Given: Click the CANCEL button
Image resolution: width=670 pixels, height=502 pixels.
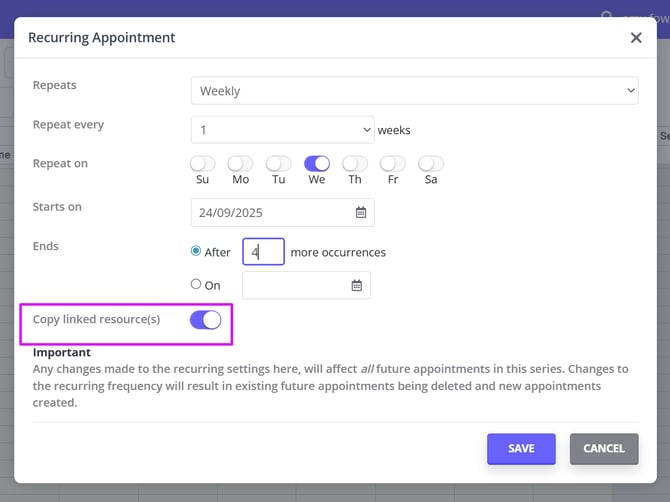Looking at the screenshot, I should click(x=603, y=449).
